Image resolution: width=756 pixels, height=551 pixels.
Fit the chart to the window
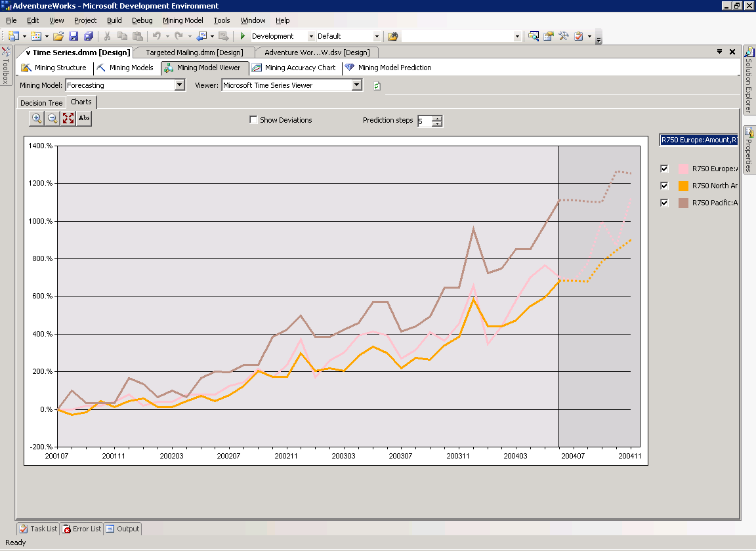68,118
